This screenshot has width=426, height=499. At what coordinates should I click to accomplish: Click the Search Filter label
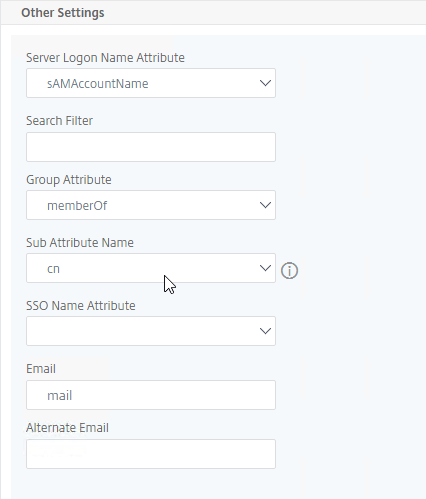pos(59,121)
